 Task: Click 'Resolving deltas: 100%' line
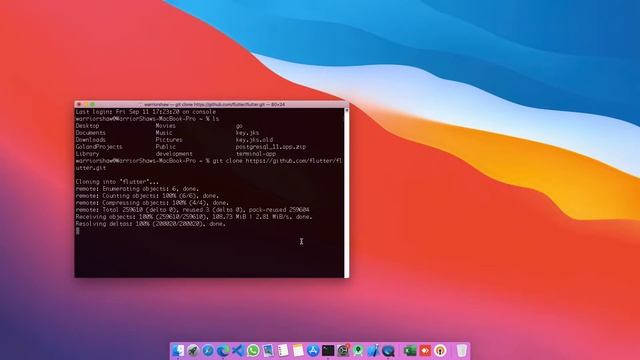[x=151, y=224]
